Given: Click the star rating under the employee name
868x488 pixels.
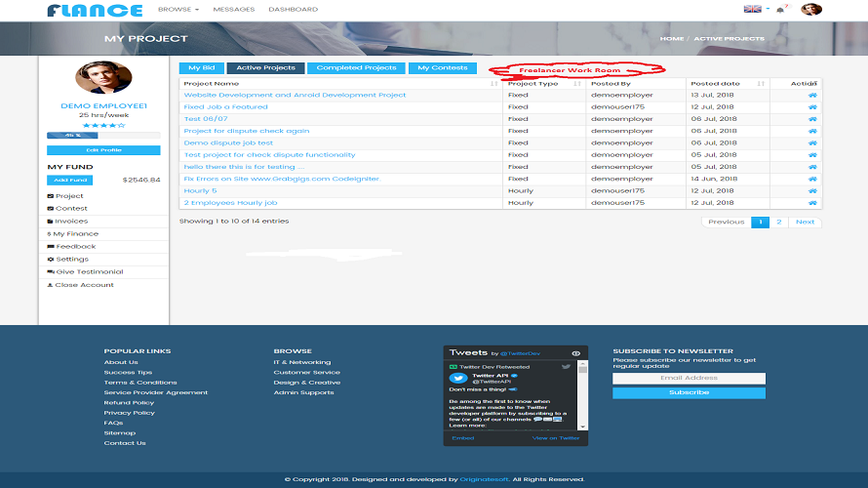Looking at the screenshot, I should click(x=103, y=126).
